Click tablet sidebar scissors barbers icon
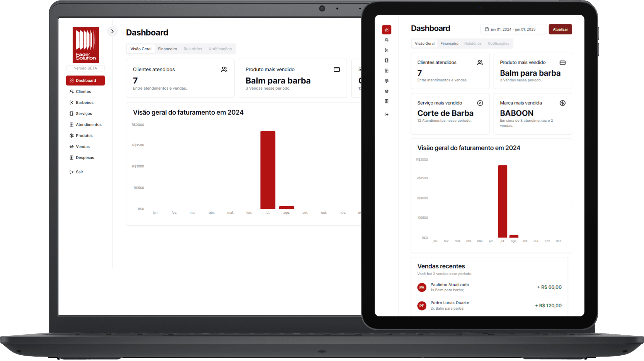Image resolution: width=644 pixels, height=361 pixels. (386, 50)
